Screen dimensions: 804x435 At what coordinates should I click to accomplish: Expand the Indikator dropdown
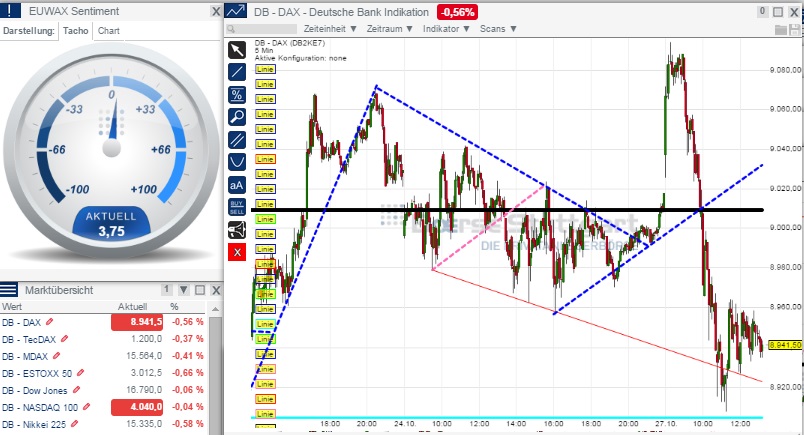[x=446, y=29]
